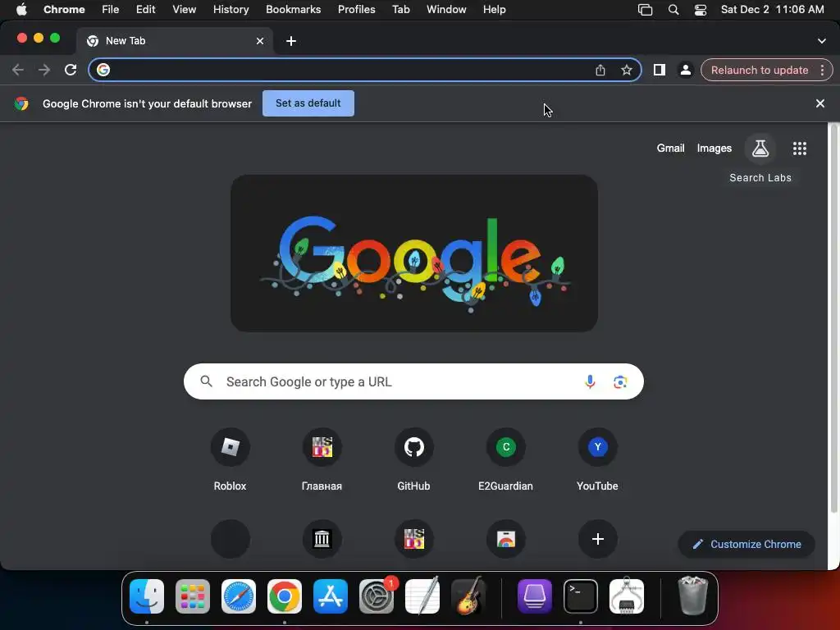Click the holiday lights Google doodle
This screenshot has width=840, height=630.
[414, 253]
